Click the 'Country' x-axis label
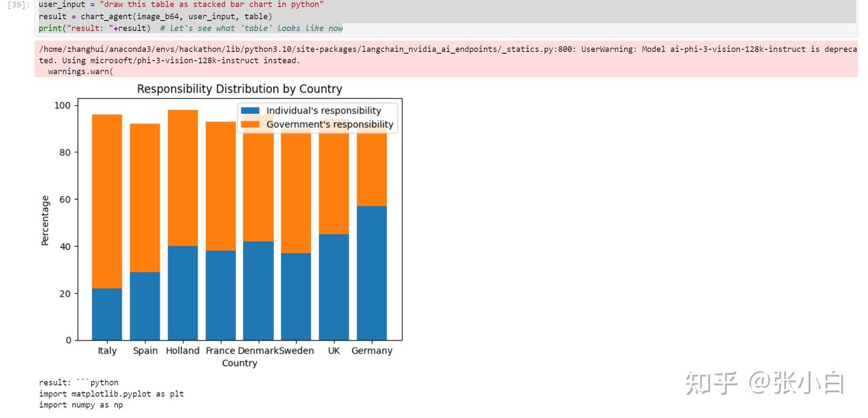 pyautogui.click(x=239, y=363)
